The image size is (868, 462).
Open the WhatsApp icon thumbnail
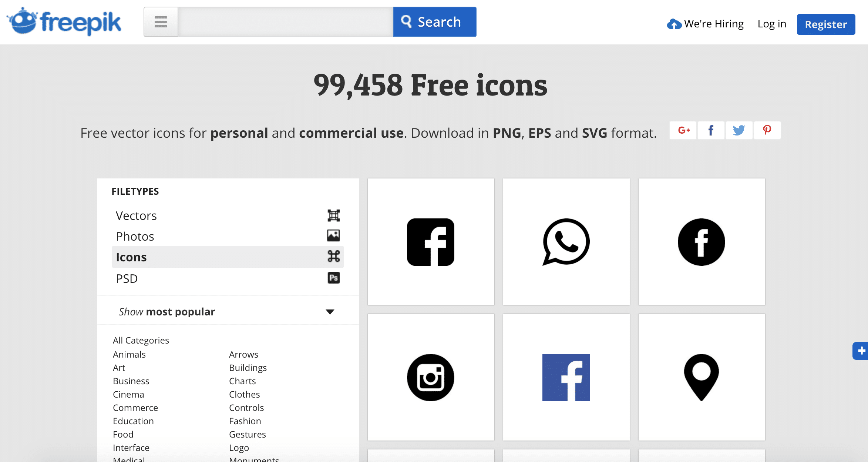tap(566, 242)
